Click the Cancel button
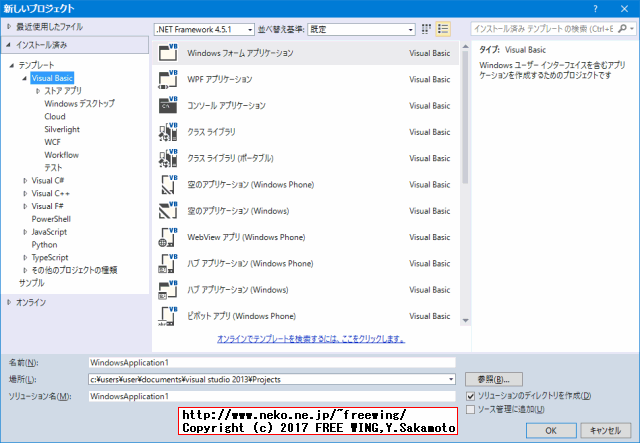The height and width of the screenshot is (443, 640). [x=606, y=430]
